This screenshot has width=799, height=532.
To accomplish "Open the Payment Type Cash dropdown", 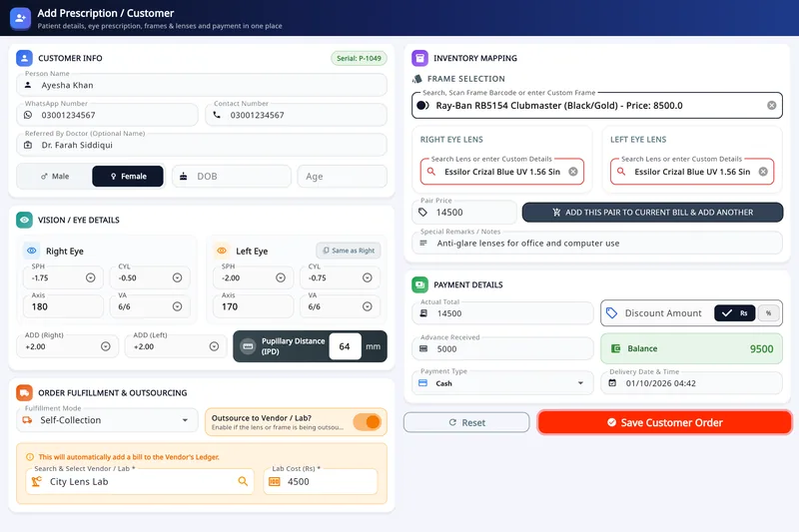I will (x=502, y=383).
